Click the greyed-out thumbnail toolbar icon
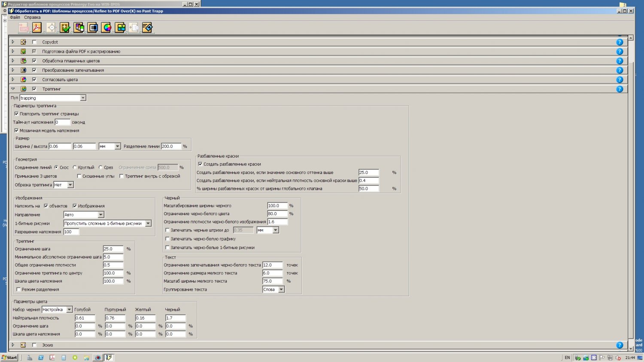This screenshot has width=644, height=362. pyautogui.click(x=134, y=28)
